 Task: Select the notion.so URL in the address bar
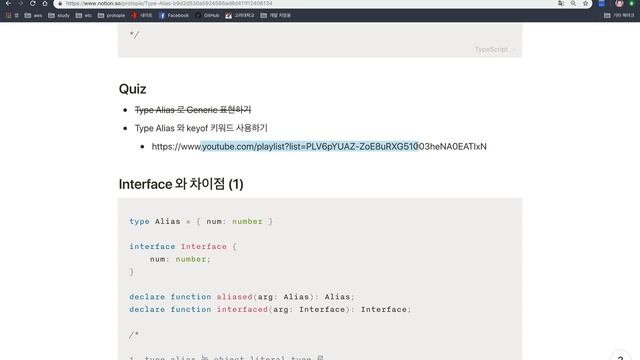click(169, 3)
